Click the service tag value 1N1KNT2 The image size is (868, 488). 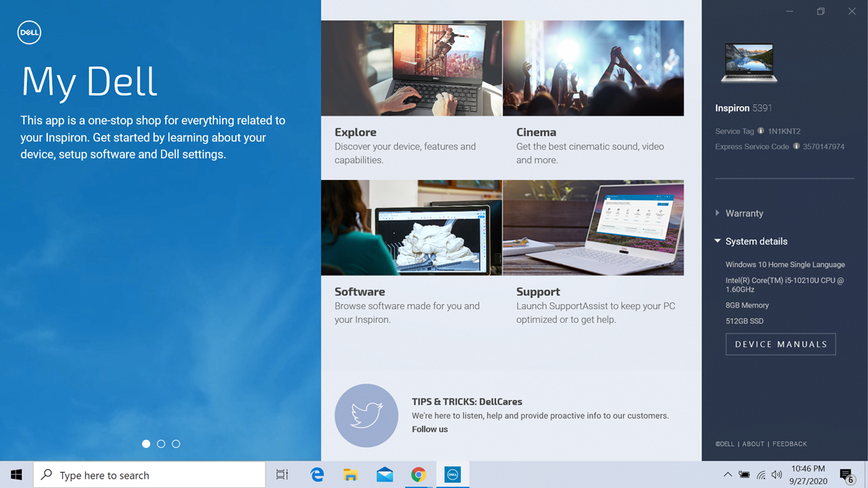(x=783, y=132)
